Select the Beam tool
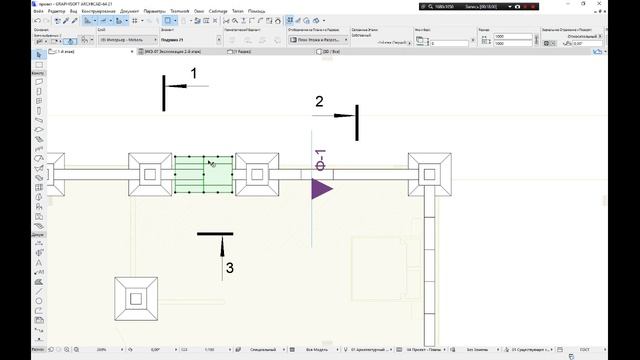This screenshot has height=360, width=640. [x=39, y=120]
